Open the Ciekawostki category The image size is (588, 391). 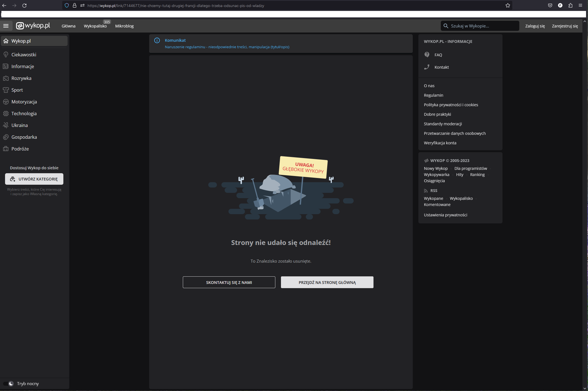24,55
